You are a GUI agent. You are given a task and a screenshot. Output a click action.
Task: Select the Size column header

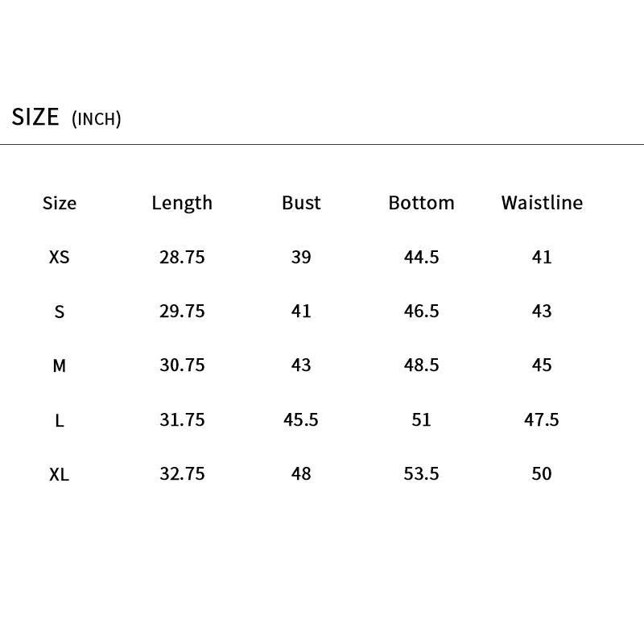point(60,203)
